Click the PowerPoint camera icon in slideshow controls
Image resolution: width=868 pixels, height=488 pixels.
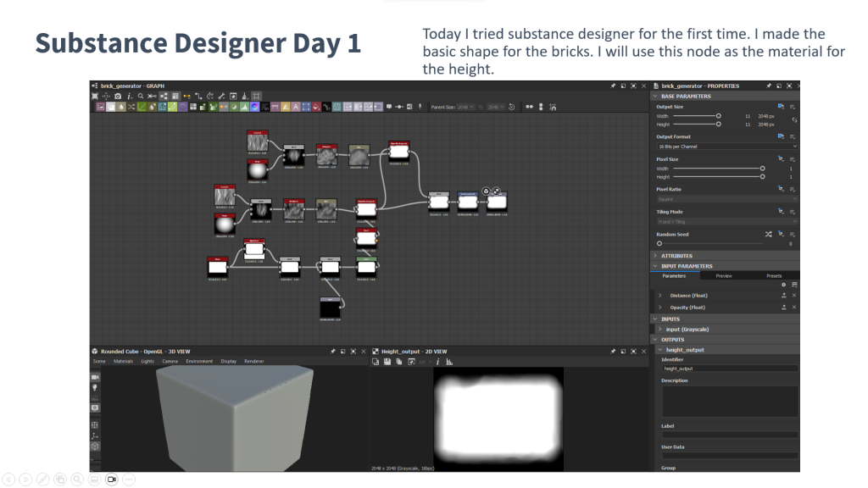pyautogui.click(x=111, y=480)
